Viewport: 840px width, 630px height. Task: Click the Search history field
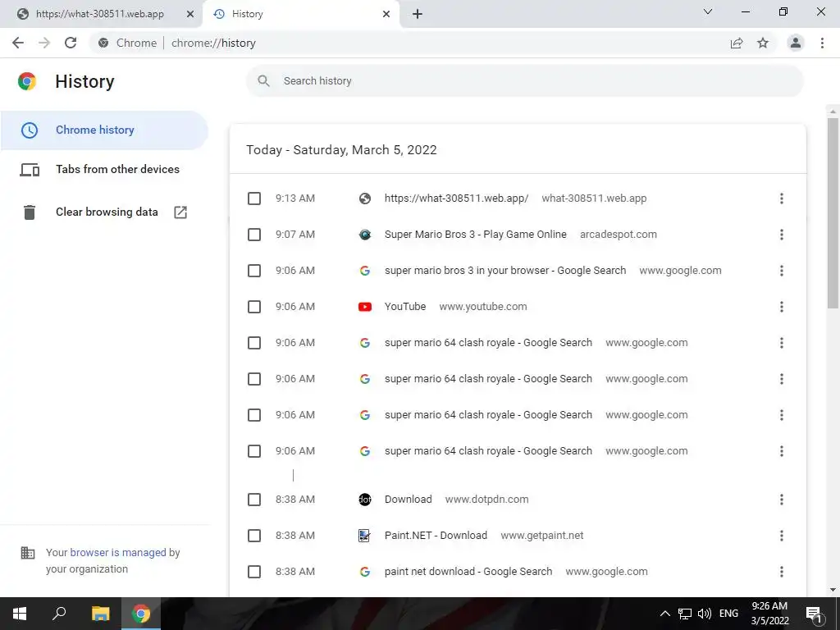525,81
